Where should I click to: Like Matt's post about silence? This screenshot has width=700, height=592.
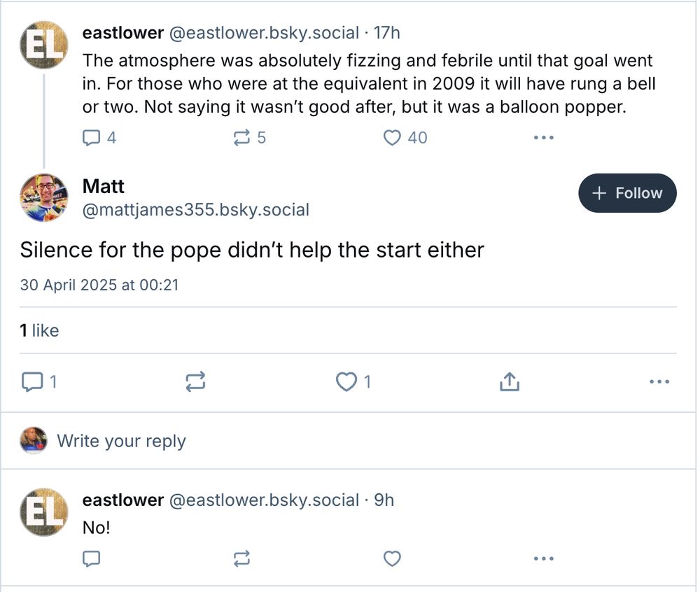point(346,382)
